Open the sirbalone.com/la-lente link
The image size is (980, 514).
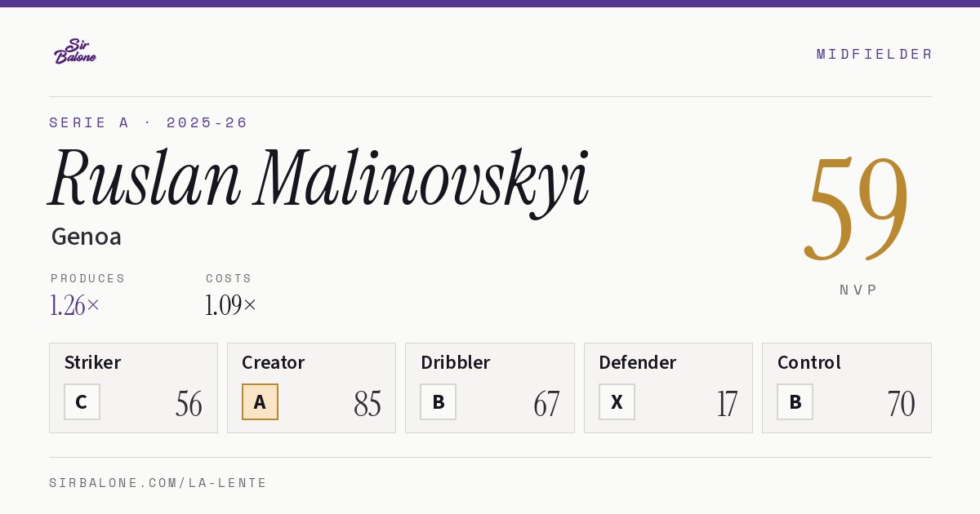click(x=158, y=483)
